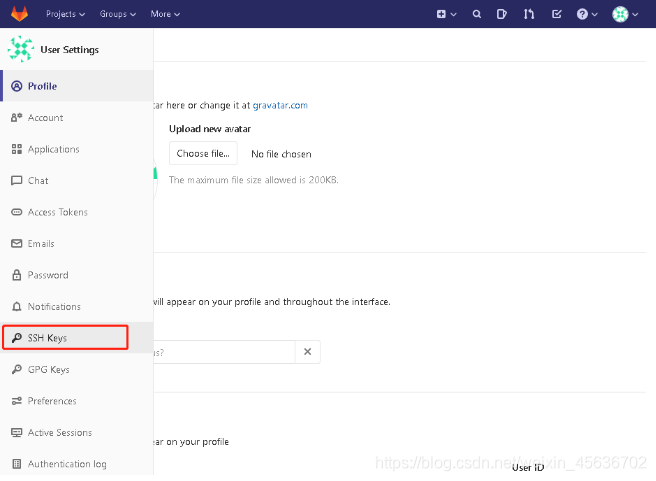
Task: Click the status message input field
Action: [x=224, y=352]
